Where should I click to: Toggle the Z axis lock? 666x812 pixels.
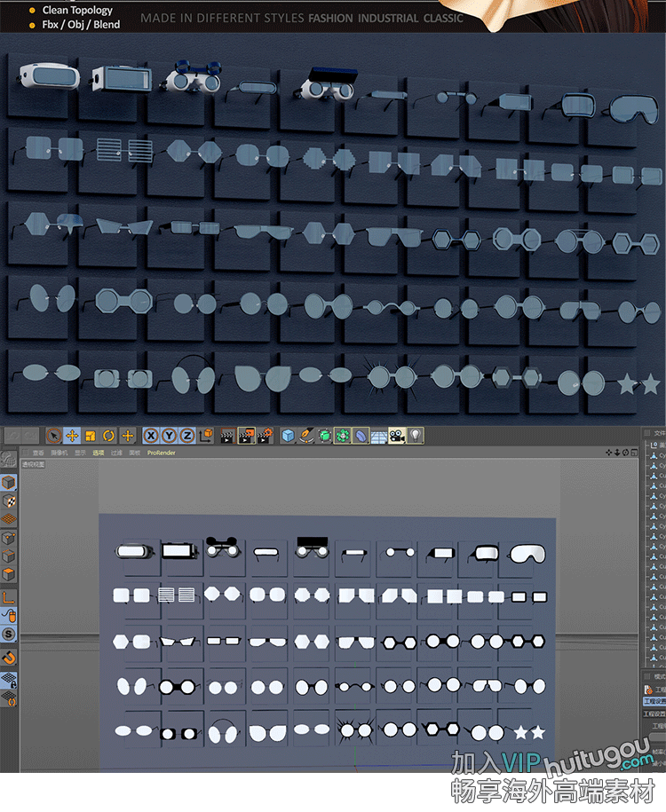pyautogui.click(x=187, y=436)
